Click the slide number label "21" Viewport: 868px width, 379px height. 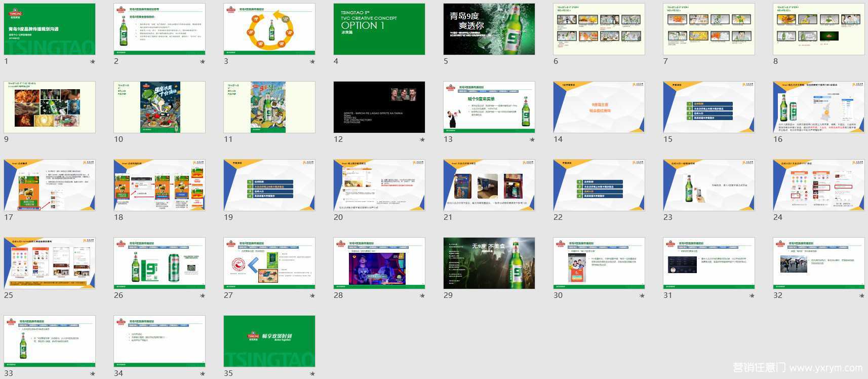tap(448, 217)
